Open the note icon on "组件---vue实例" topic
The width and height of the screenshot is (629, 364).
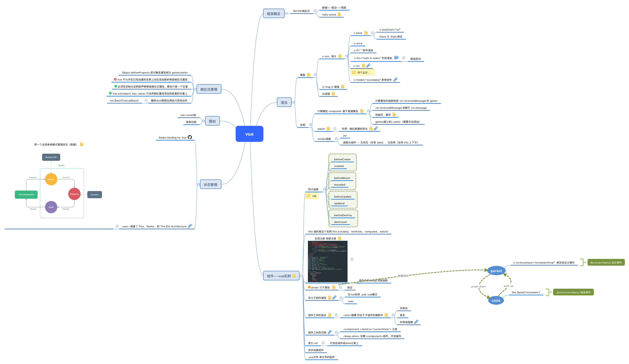[294, 276]
